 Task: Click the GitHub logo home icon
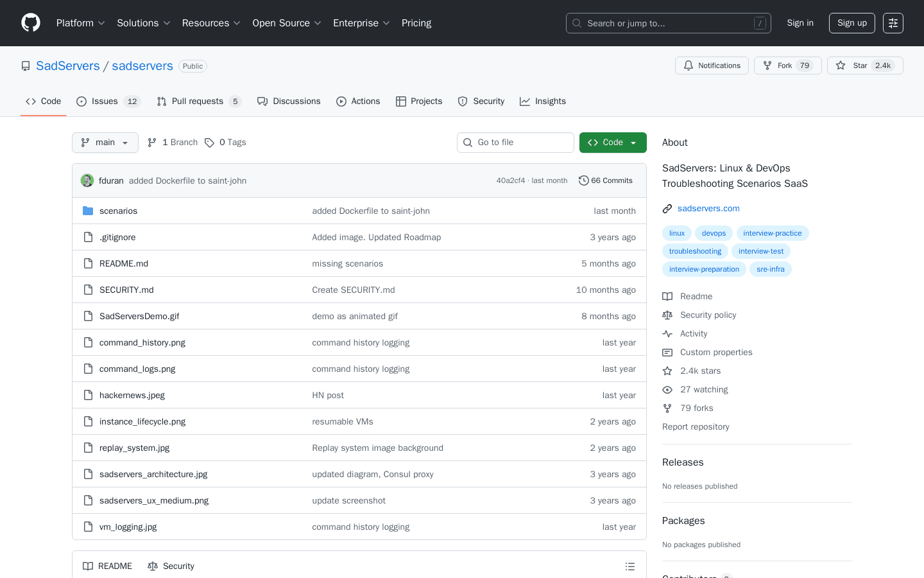click(30, 22)
